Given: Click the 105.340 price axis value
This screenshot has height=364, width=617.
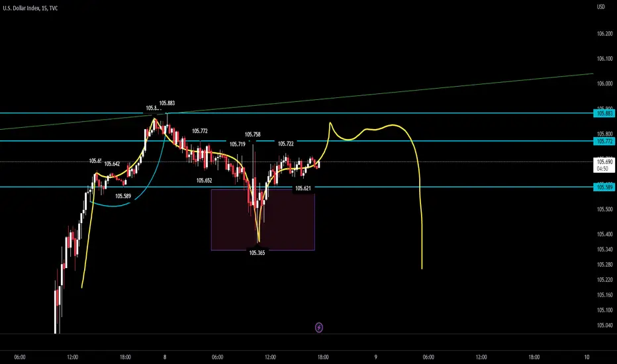Looking at the screenshot, I should [605, 250].
